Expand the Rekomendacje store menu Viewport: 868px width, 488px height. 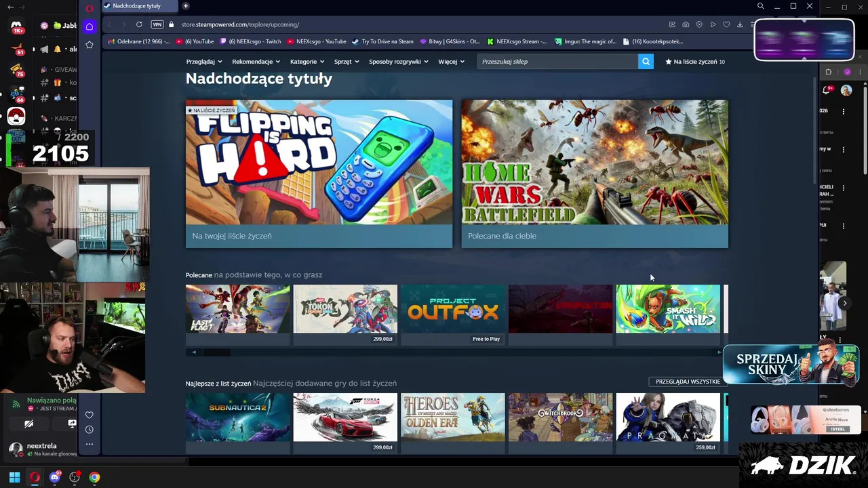pos(256,62)
